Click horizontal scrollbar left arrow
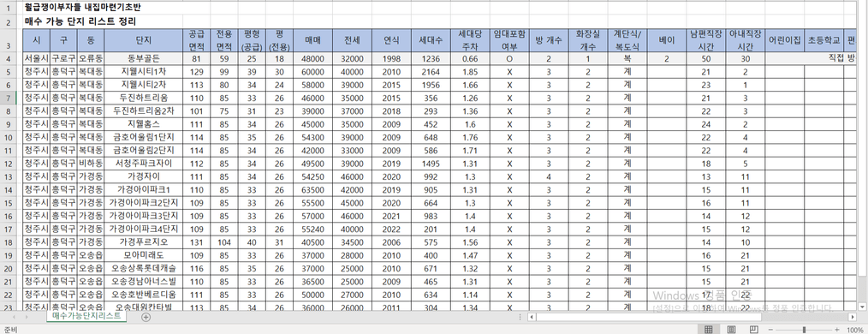This screenshot has height=334, width=868. (532, 317)
